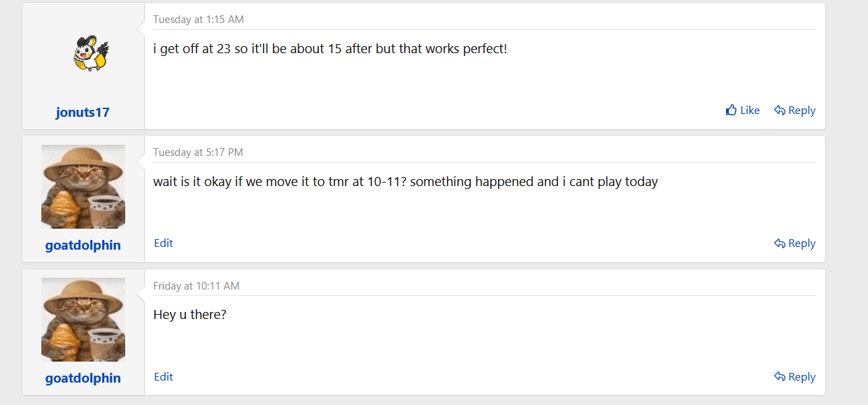Click the reply arrow icon on the 5:17 PM post
The image size is (868, 405).
point(780,243)
